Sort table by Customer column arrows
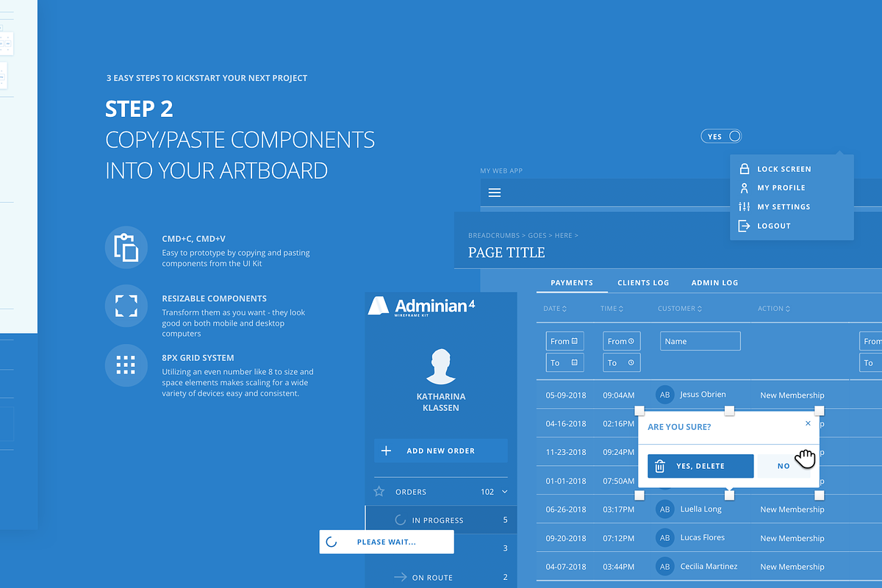 point(699,309)
